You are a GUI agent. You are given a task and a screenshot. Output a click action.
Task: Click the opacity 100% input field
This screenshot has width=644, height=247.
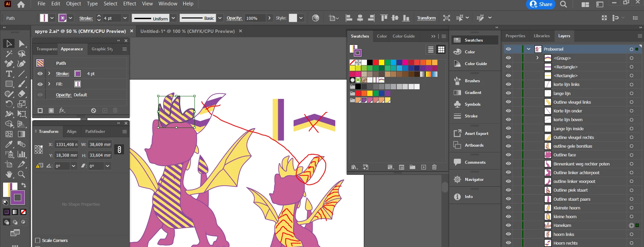255,18
